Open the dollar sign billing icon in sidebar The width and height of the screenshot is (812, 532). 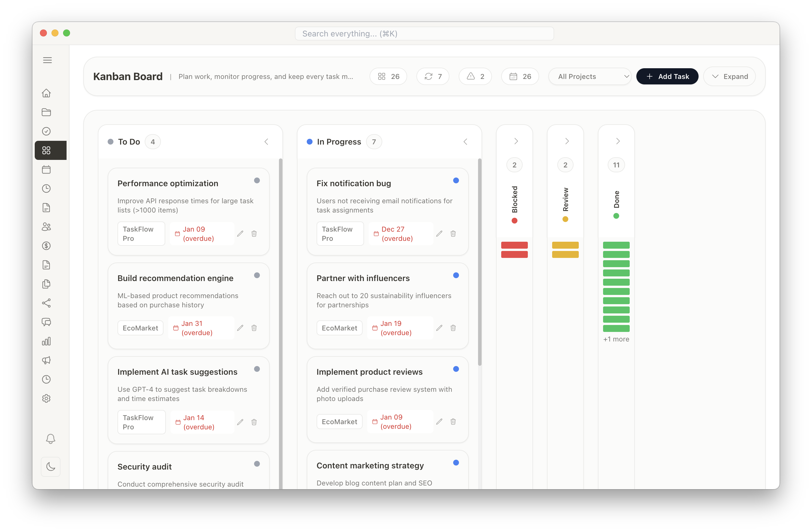click(x=46, y=246)
